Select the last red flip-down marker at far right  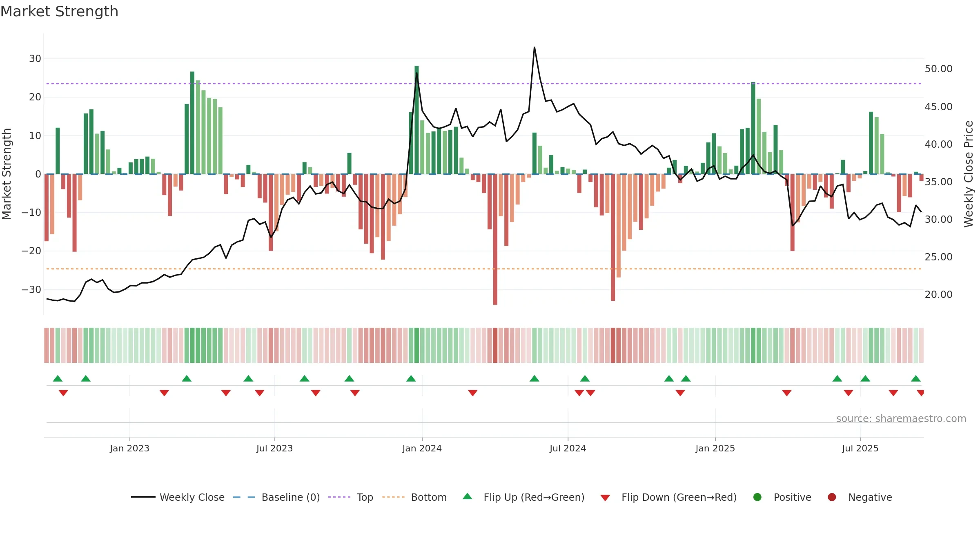click(920, 393)
